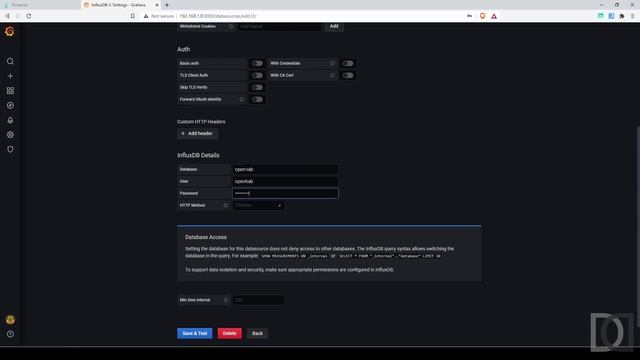Open the Server Admin shield icon
Viewport: 640px width, 360px height.
point(10,149)
